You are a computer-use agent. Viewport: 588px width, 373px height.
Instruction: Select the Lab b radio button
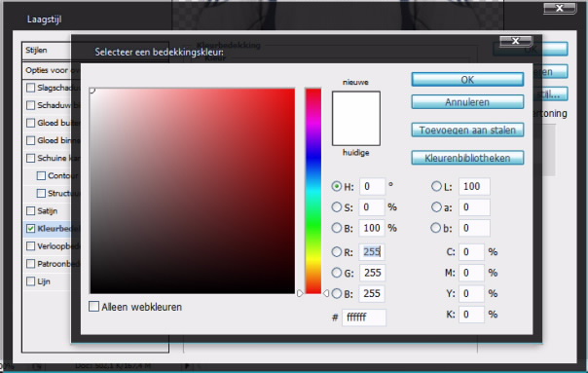pyautogui.click(x=435, y=227)
